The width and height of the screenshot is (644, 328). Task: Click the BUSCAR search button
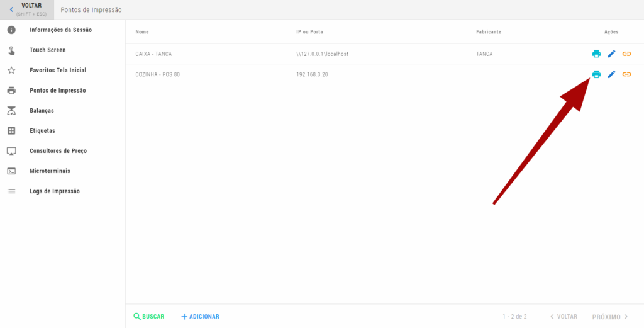tap(149, 317)
